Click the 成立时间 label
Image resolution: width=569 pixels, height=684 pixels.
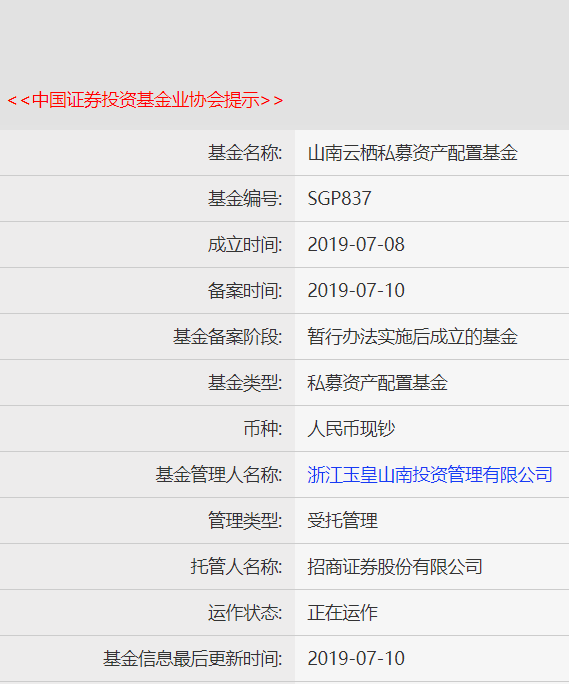pyautogui.click(x=245, y=245)
